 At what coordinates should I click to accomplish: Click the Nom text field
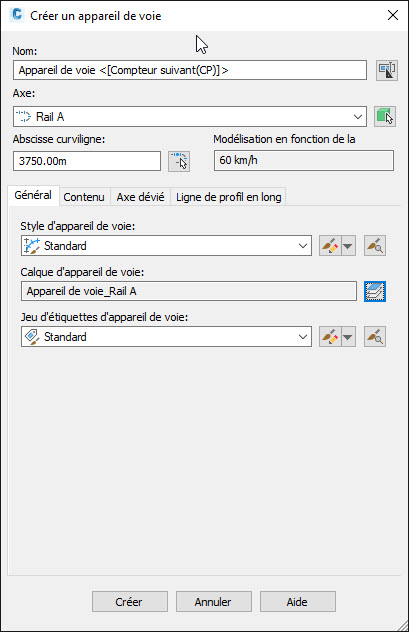(190, 70)
